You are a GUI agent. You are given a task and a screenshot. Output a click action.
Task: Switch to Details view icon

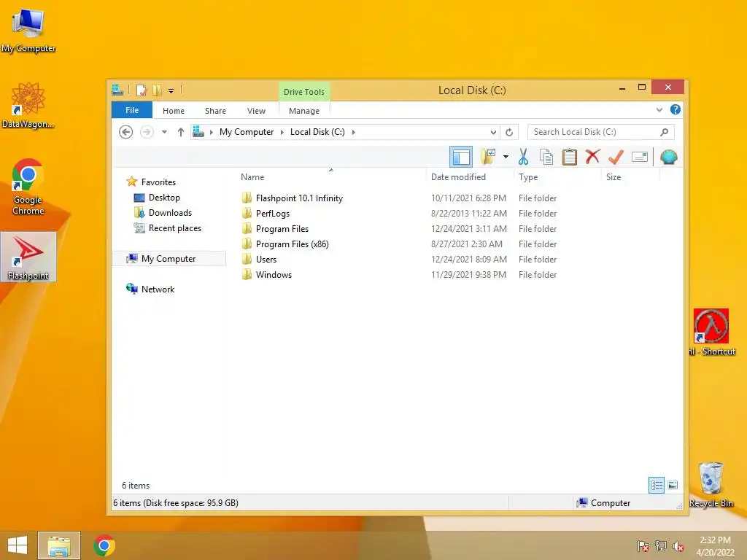657,485
